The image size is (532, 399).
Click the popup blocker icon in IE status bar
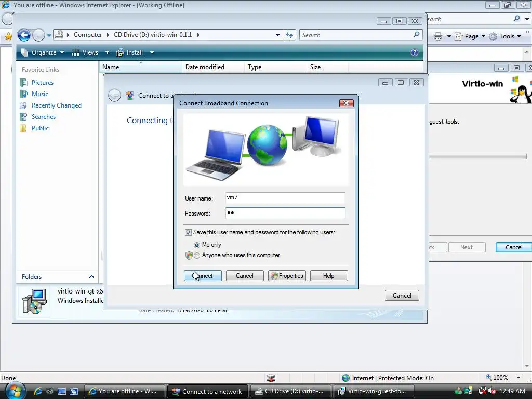click(271, 378)
